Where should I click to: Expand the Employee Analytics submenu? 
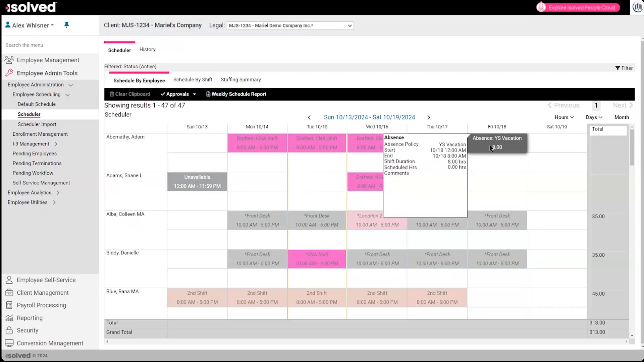(x=58, y=193)
